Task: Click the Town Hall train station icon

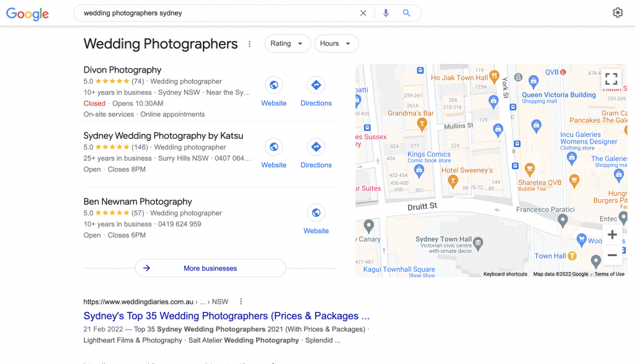Action: 572,256
